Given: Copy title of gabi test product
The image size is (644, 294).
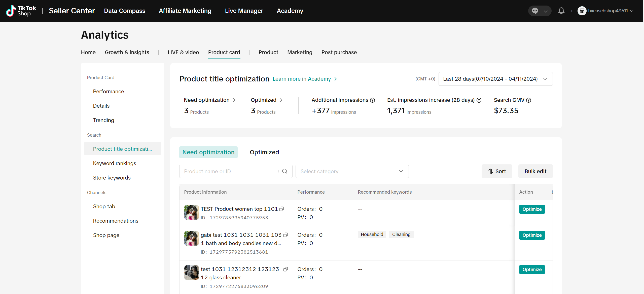Looking at the screenshot, I should click(x=285, y=235).
